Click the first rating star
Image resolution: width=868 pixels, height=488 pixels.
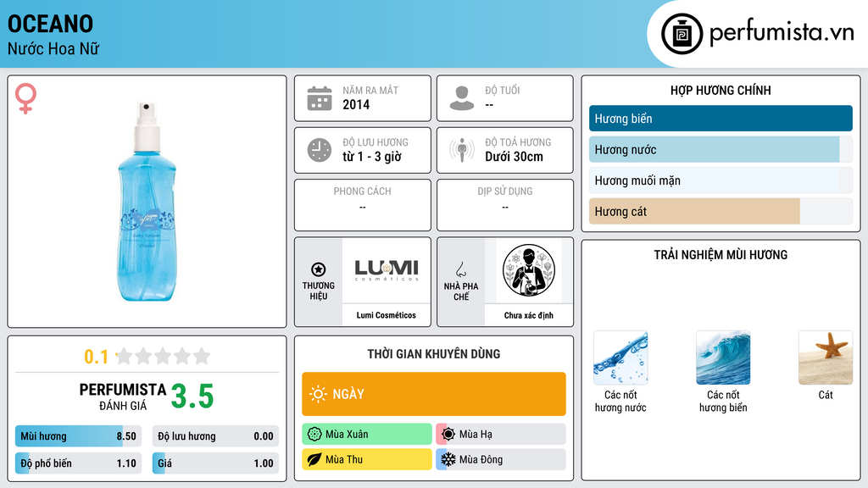click(125, 356)
